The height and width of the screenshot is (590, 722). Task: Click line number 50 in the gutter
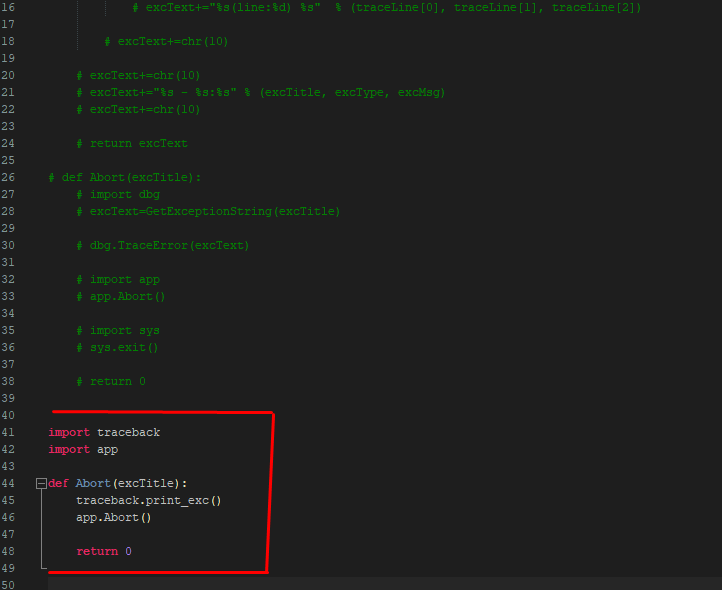click(x=8, y=584)
